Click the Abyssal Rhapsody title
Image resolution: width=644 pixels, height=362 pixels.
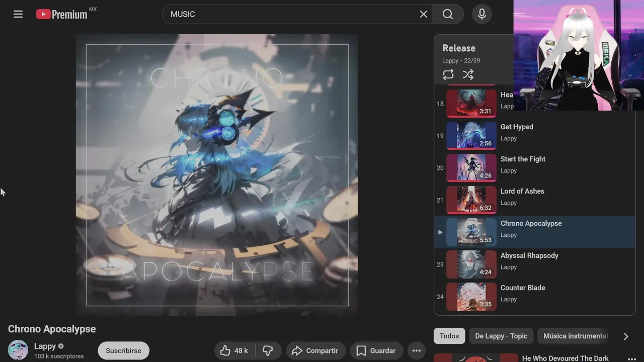[529, 255]
